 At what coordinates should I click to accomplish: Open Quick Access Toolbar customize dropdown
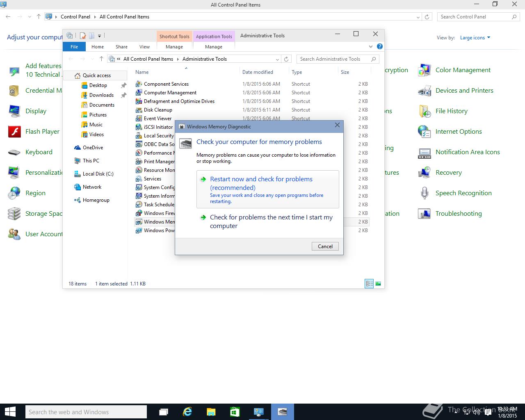pyautogui.click(x=100, y=36)
